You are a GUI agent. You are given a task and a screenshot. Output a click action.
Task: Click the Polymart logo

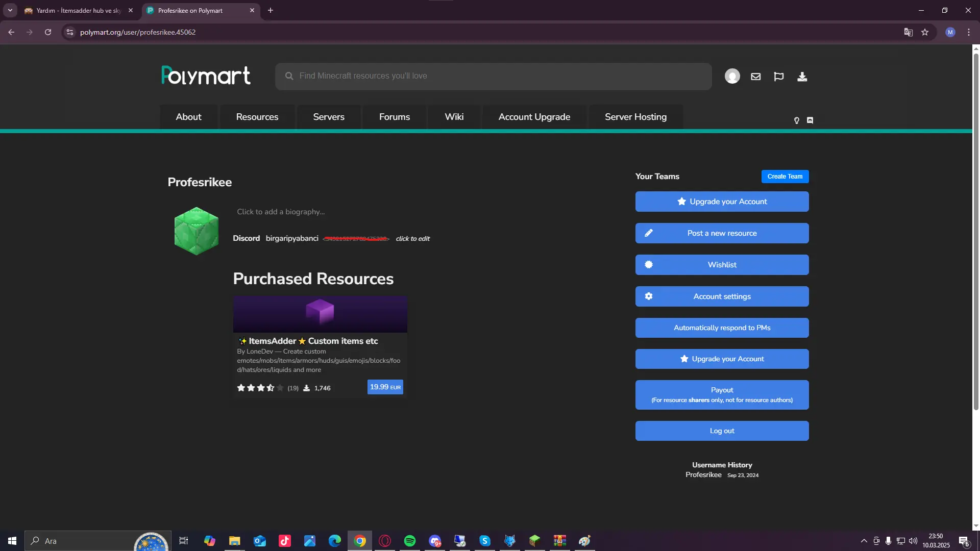[206, 76]
